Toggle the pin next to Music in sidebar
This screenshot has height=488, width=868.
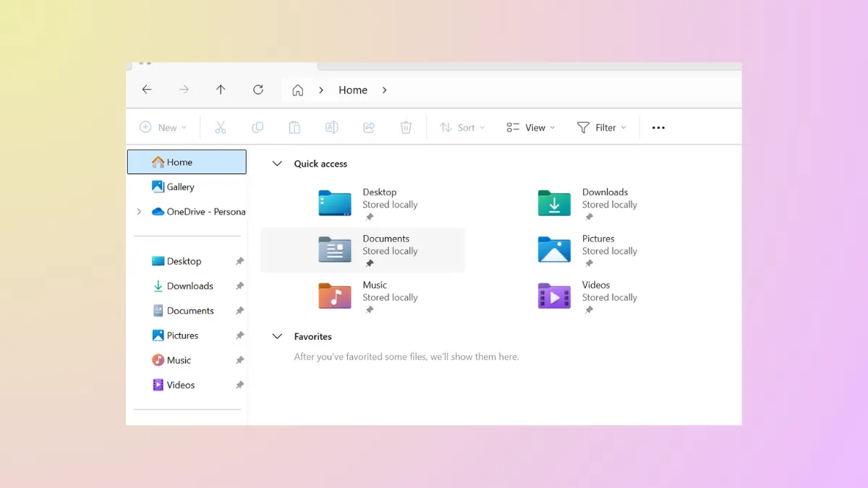click(x=239, y=359)
